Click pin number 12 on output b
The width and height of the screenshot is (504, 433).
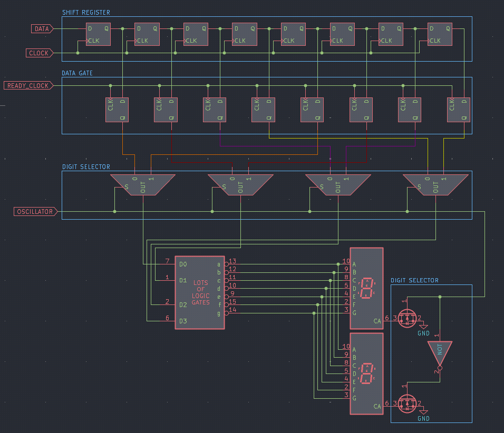click(232, 269)
